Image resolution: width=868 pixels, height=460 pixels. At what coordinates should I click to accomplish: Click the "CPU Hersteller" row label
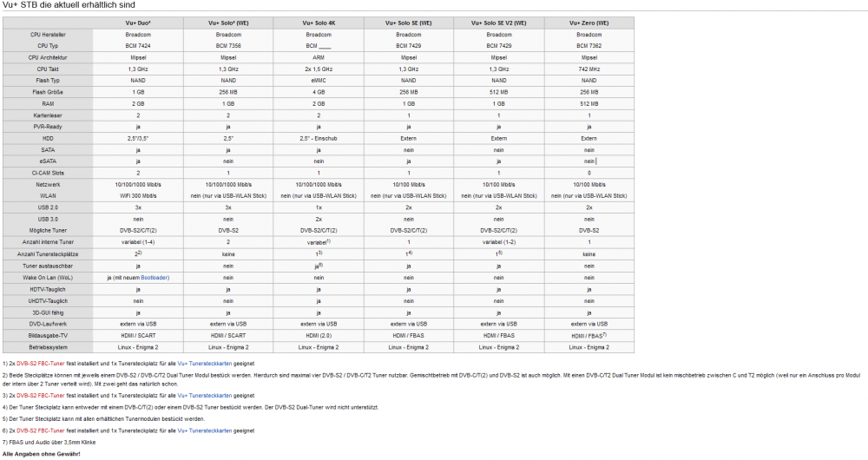pyautogui.click(x=47, y=34)
